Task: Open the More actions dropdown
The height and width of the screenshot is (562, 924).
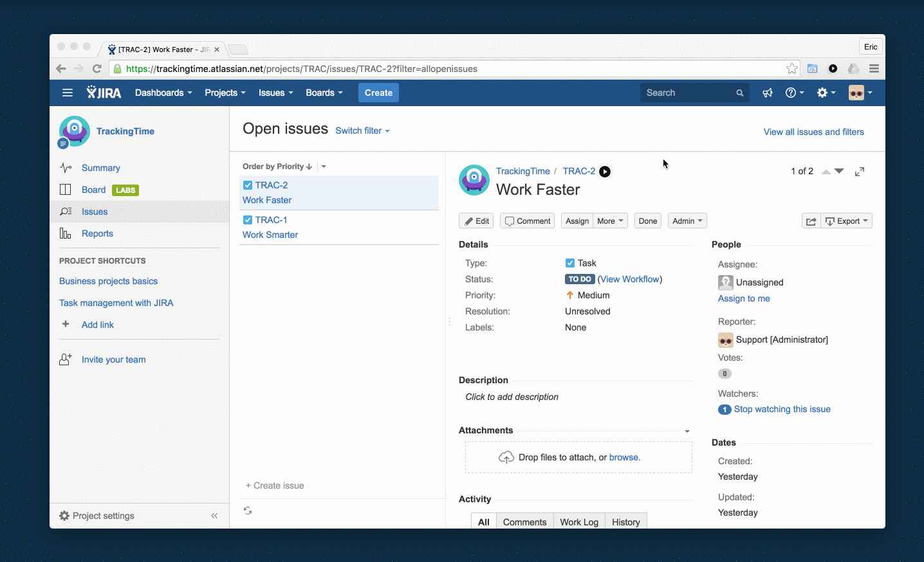Action: coord(610,221)
